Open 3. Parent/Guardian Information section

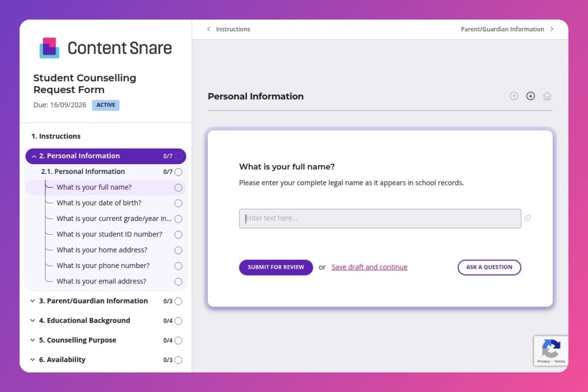coord(94,301)
